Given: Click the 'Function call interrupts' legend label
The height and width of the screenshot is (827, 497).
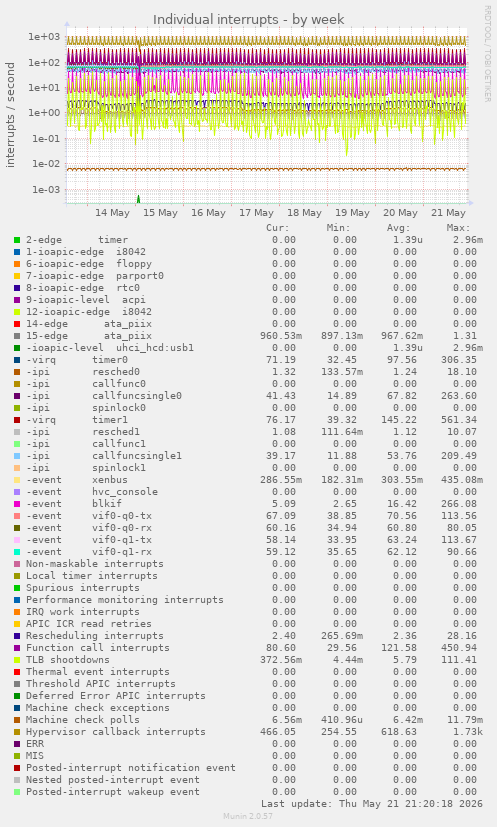Looking at the screenshot, I should point(98,648).
